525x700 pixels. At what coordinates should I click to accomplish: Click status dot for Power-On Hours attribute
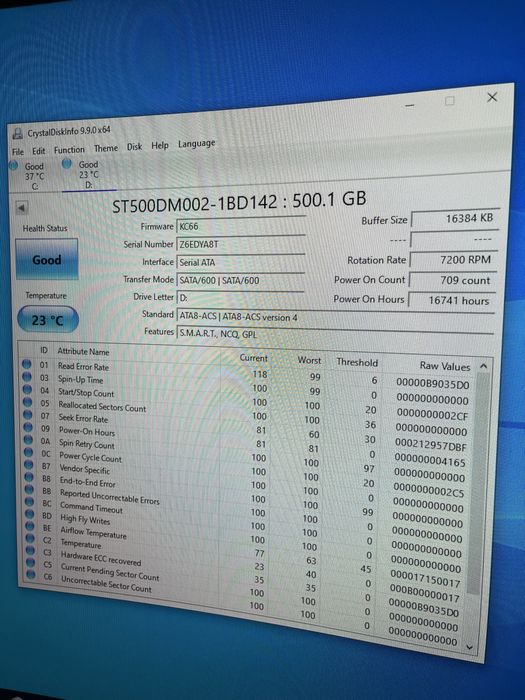pos(28,427)
